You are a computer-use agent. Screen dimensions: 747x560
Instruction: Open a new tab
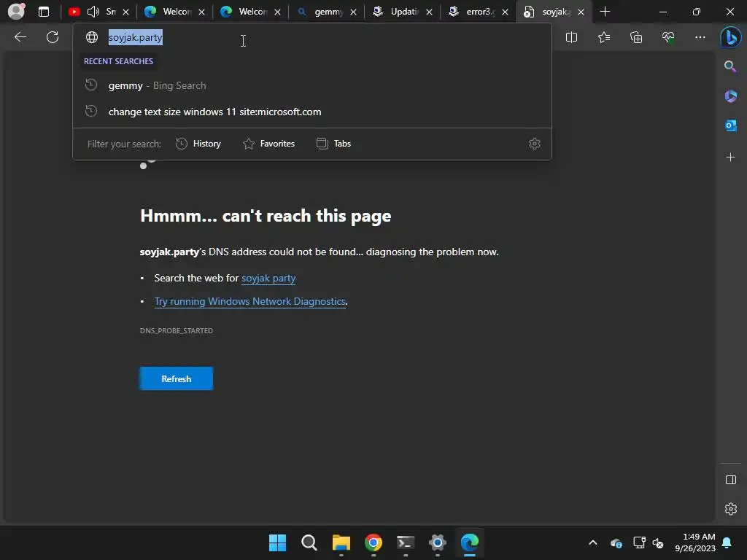pyautogui.click(x=605, y=12)
